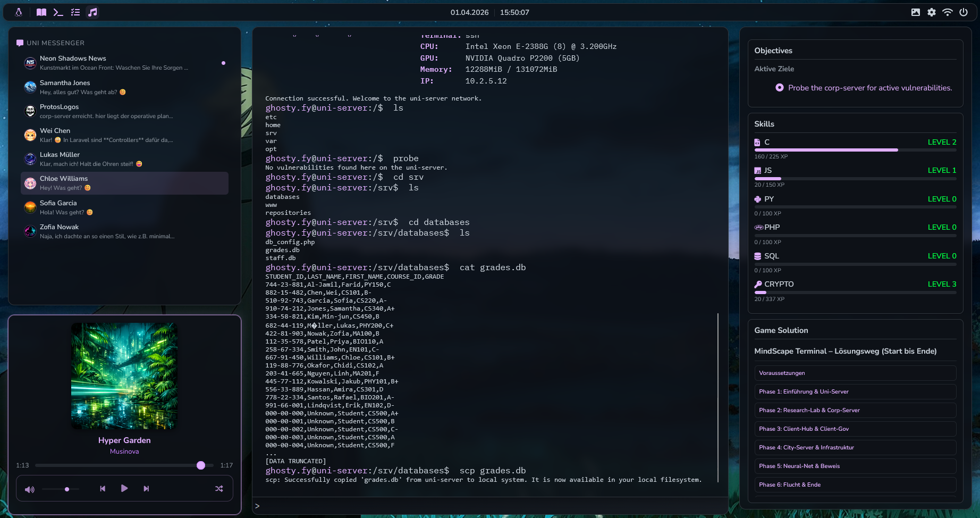Image resolution: width=980 pixels, height=518 pixels.
Task: Expand Phase 1: Einführung & Uni-Server
Action: 855,391
